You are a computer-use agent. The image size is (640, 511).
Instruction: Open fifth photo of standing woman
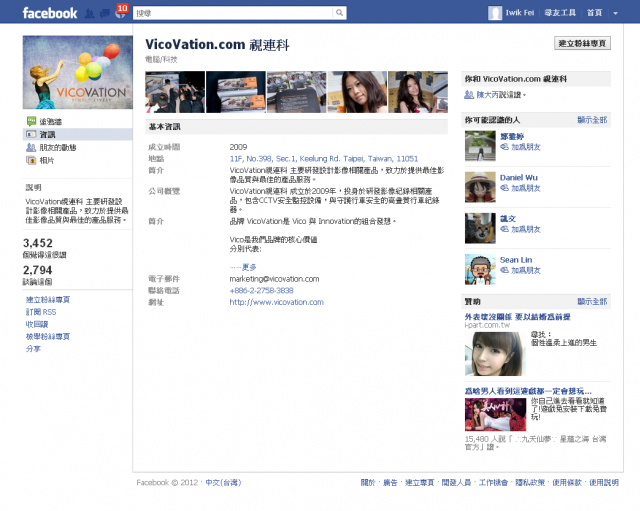pyautogui.click(x=418, y=92)
